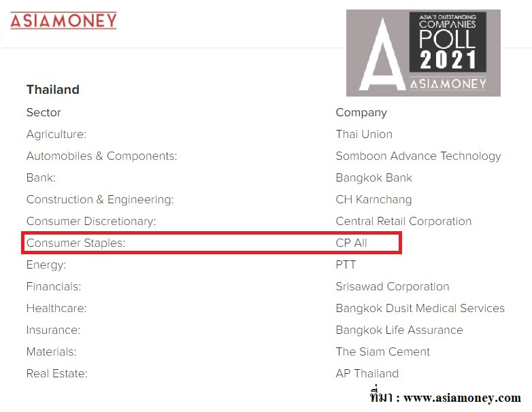Click the Automobiles & Components sector label

click(x=102, y=156)
